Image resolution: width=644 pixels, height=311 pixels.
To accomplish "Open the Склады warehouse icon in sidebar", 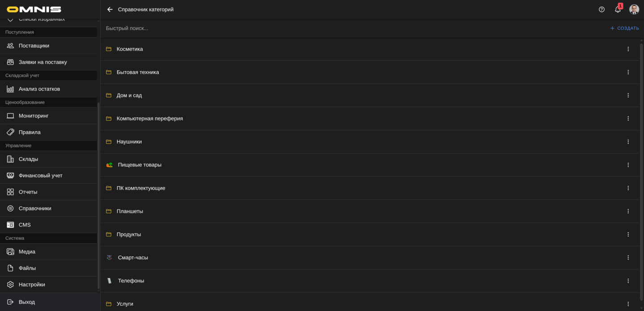I will pos(10,159).
